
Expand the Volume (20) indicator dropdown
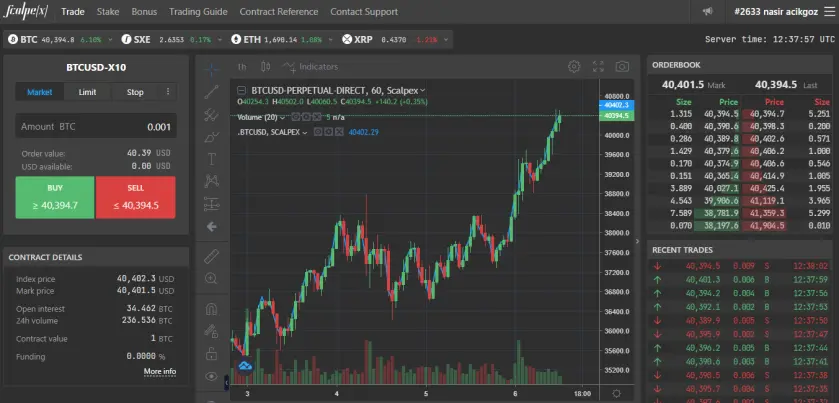click(x=282, y=117)
